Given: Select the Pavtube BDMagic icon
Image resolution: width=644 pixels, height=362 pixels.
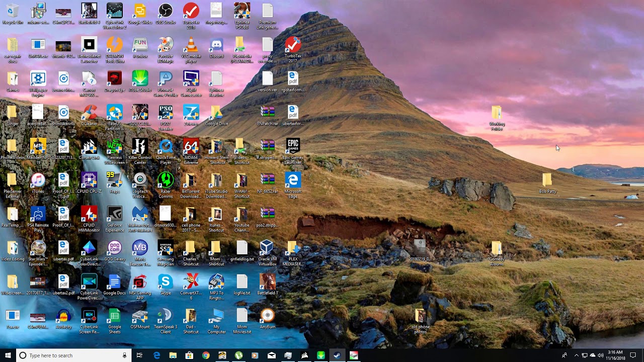Looking at the screenshot, I should tap(166, 50).
